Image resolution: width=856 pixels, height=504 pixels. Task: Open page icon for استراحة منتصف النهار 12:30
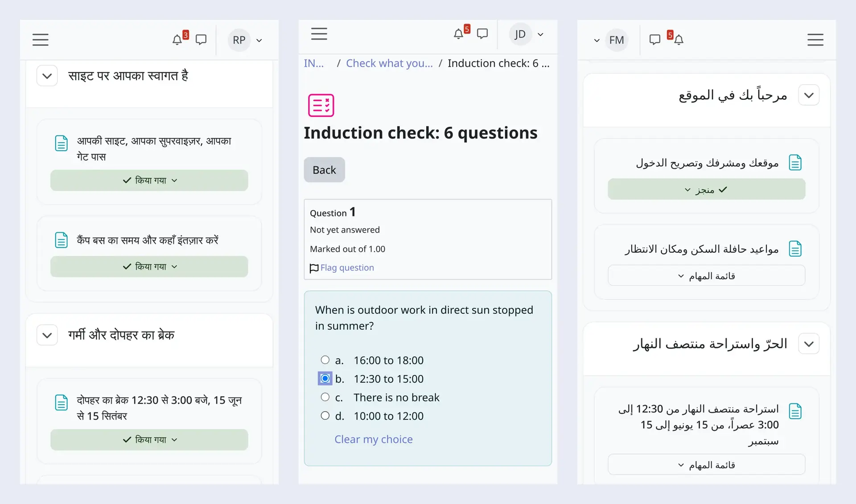tap(795, 411)
